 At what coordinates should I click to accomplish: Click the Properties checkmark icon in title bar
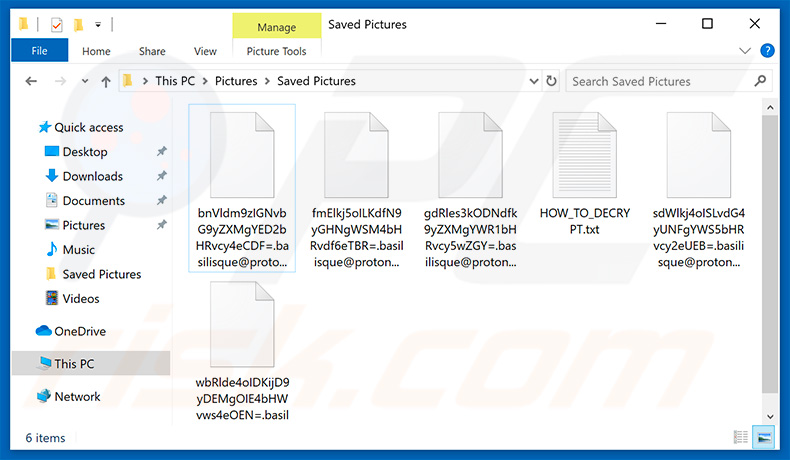[x=56, y=24]
